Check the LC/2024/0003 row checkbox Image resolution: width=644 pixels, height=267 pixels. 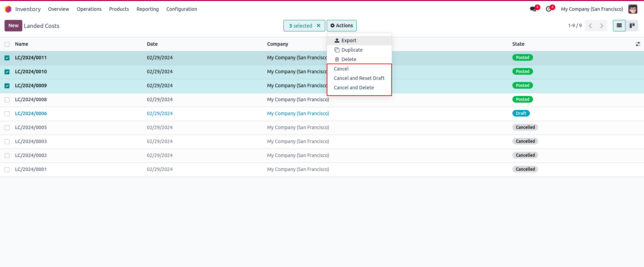7,142
